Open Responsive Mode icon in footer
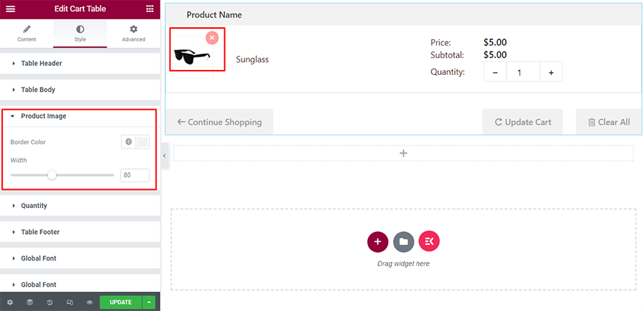The height and width of the screenshot is (311, 644). [69, 303]
